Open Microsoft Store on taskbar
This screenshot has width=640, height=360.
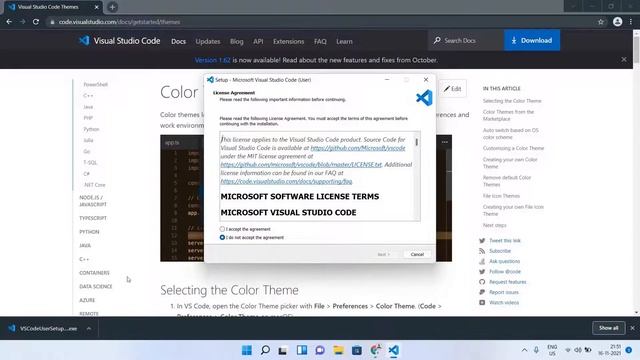point(357,350)
